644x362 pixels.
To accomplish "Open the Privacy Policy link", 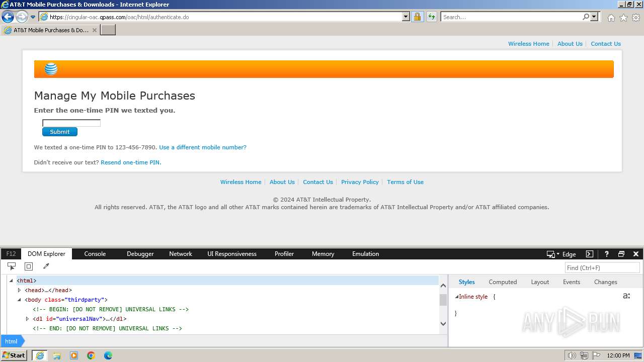I will point(360,182).
